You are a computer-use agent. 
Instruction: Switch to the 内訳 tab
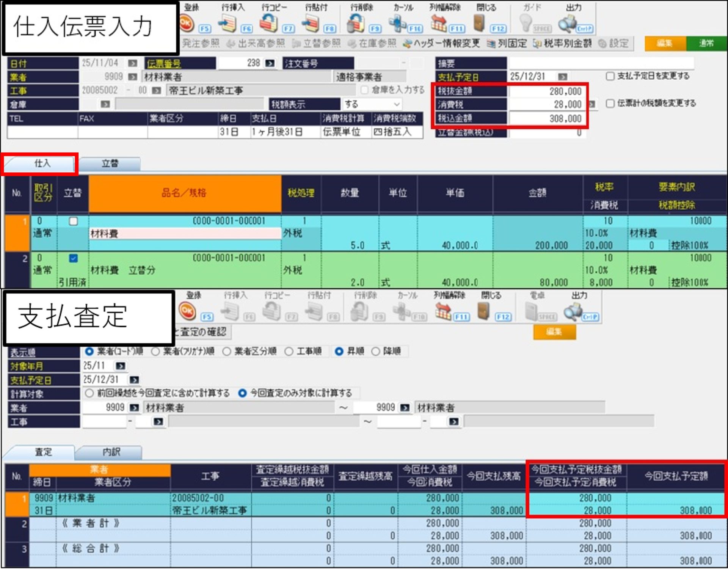click(111, 452)
